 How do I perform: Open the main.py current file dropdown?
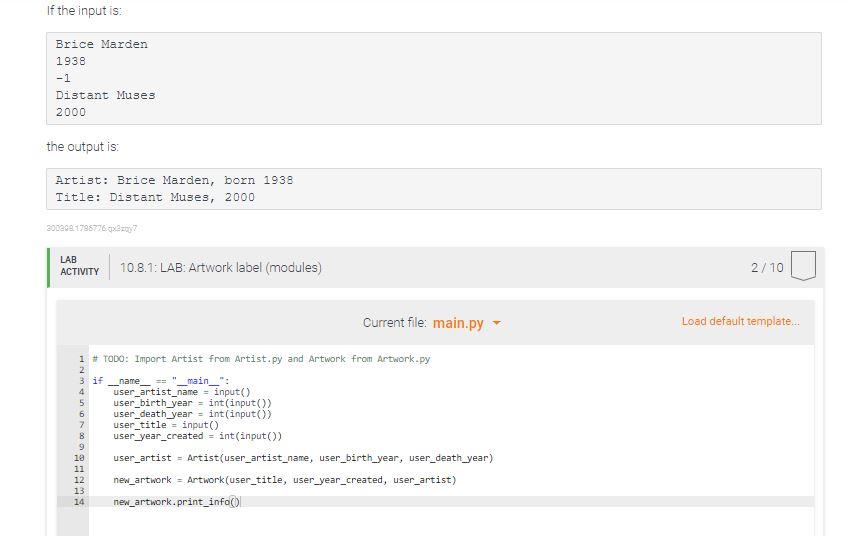pyautogui.click(x=467, y=323)
